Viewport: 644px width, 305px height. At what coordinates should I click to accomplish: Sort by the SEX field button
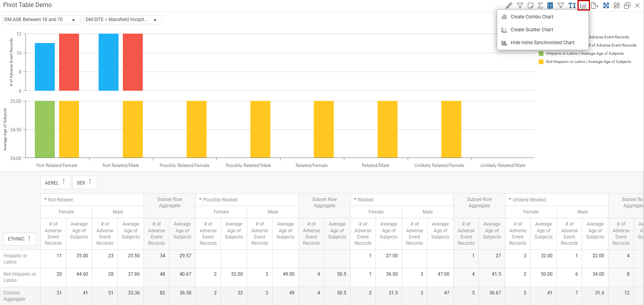click(85, 183)
